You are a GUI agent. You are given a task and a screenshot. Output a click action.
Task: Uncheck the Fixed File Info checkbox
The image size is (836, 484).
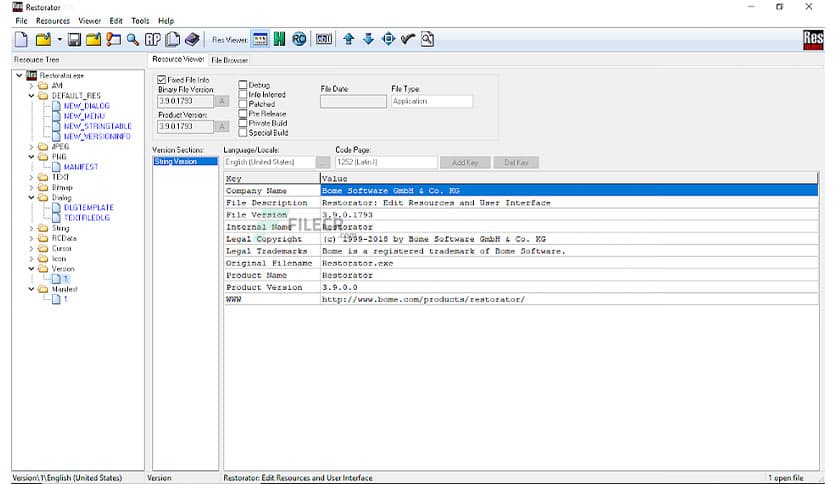point(163,79)
